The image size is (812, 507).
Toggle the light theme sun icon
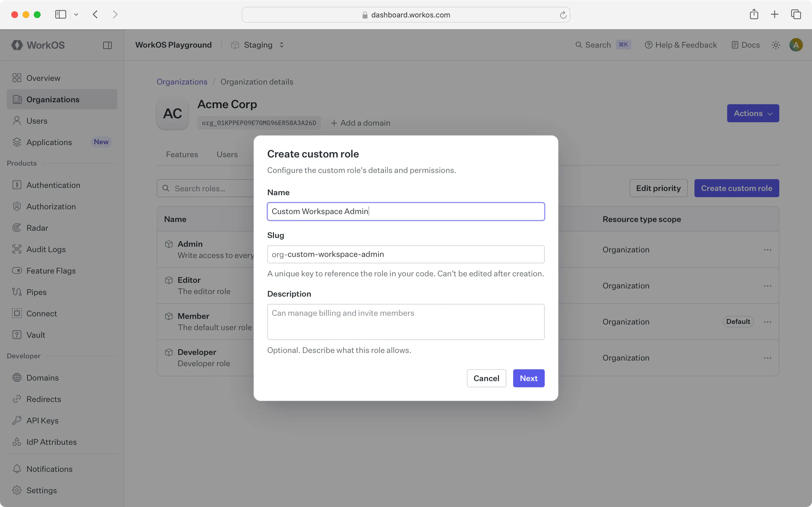(776, 45)
